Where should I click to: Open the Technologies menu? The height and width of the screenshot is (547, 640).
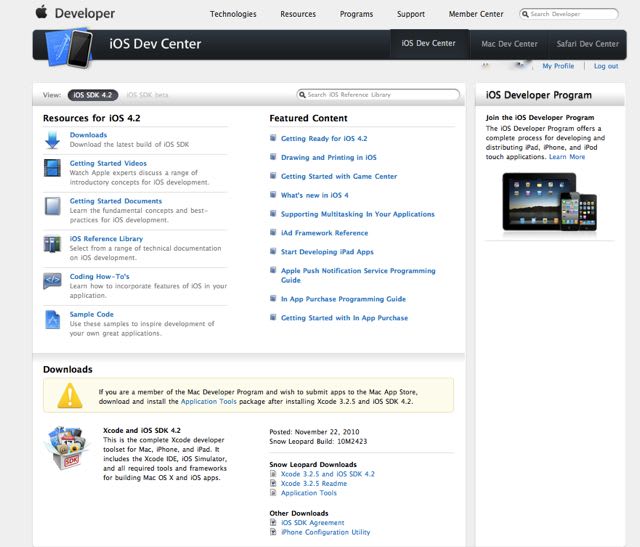point(233,14)
